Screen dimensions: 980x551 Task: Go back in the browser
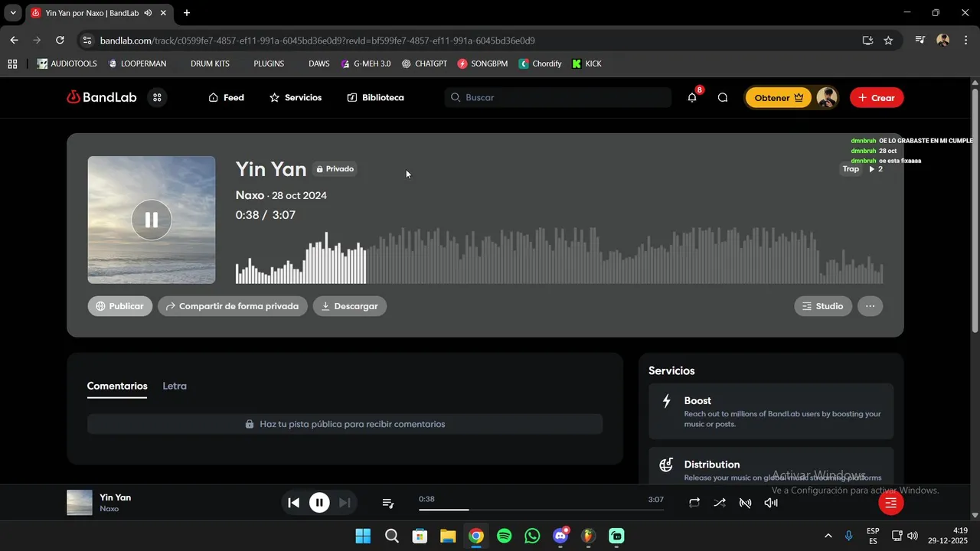point(14,41)
